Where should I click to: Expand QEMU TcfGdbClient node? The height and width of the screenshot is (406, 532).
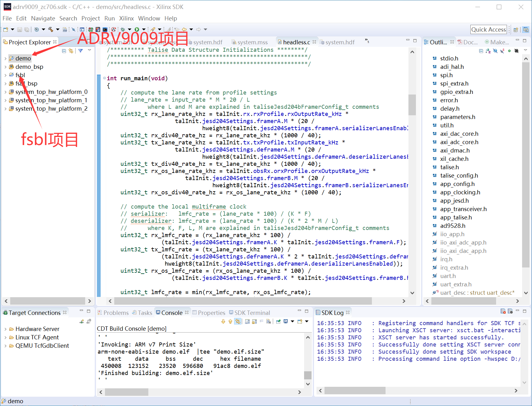coord(6,346)
